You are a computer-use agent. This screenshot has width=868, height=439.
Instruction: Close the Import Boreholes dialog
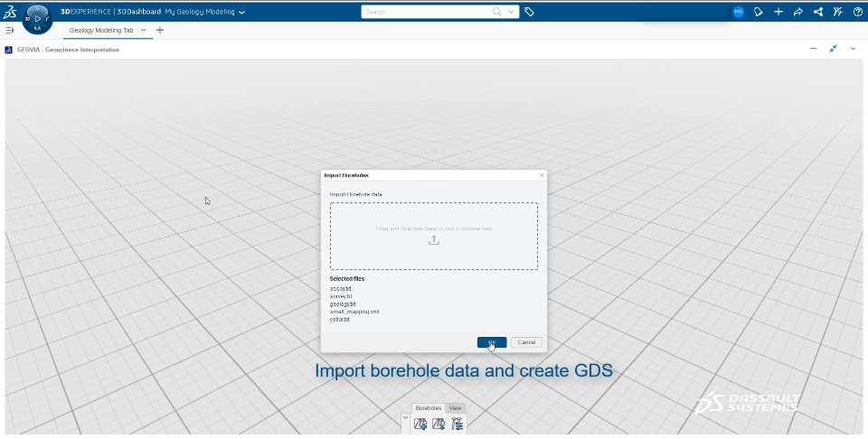542,175
